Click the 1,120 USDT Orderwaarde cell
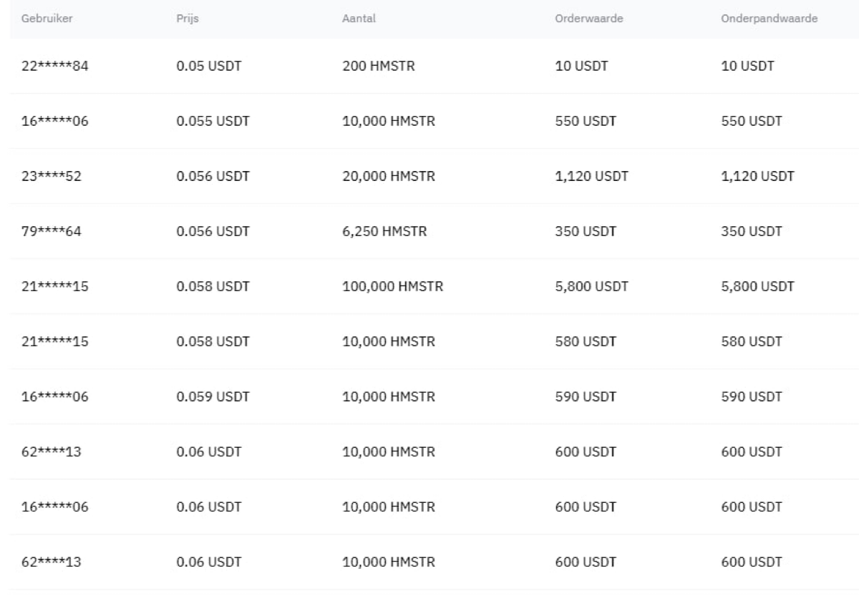This screenshot has width=859, height=616. coord(591,177)
